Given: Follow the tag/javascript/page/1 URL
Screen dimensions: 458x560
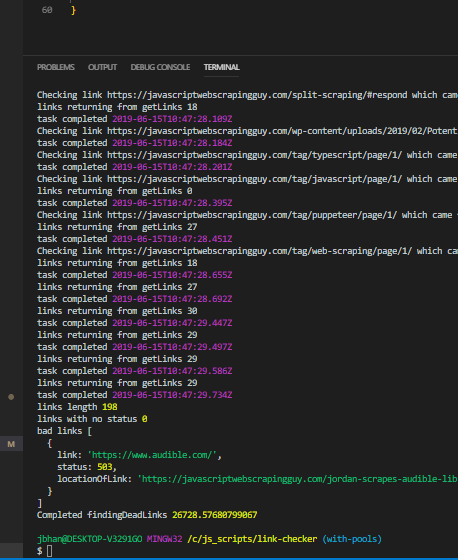Looking at the screenshot, I should click(254, 179).
